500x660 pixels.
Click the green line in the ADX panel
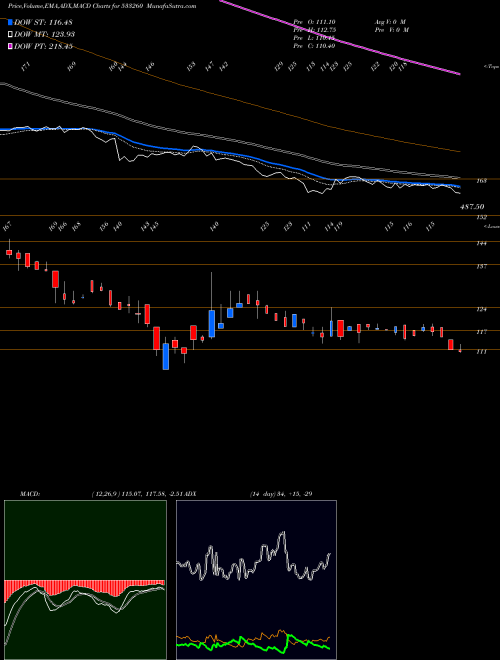[x=253, y=642]
